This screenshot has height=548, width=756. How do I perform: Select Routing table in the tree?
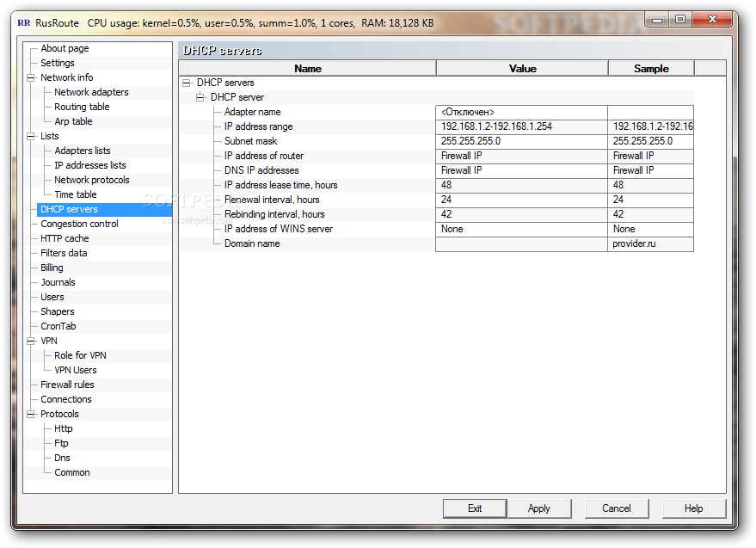pyautogui.click(x=82, y=107)
